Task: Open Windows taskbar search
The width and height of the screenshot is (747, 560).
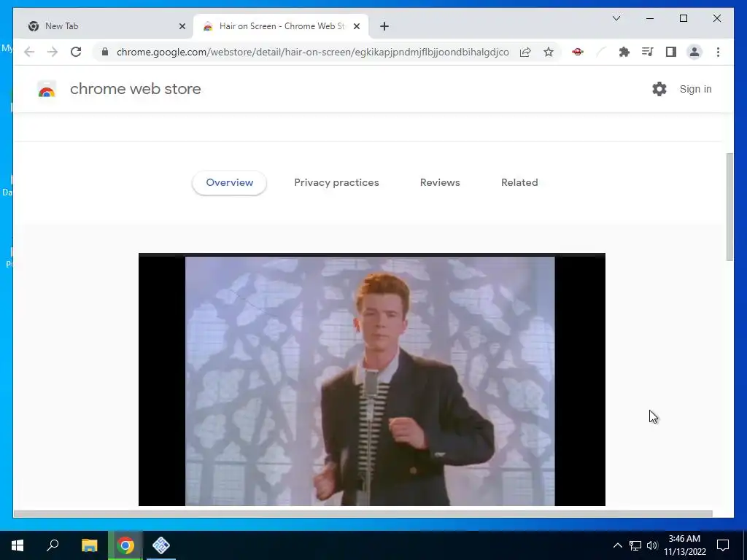Action: 53,545
